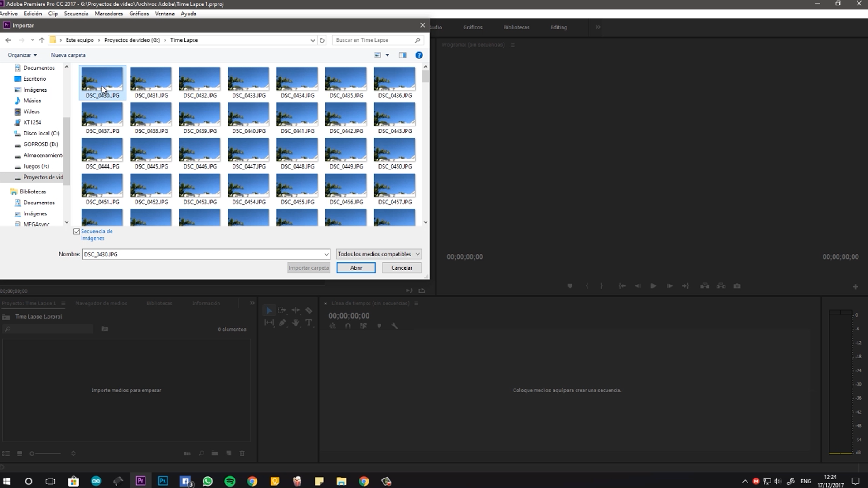Refresh the Time Lapse folder view
Image resolution: width=868 pixels, height=488 pixels.
(322, 40)
